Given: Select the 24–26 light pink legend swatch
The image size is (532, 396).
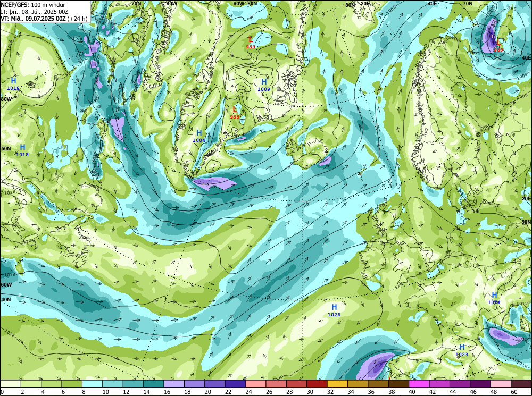Looking at the screenshot, I should click(x=256, y=384).
